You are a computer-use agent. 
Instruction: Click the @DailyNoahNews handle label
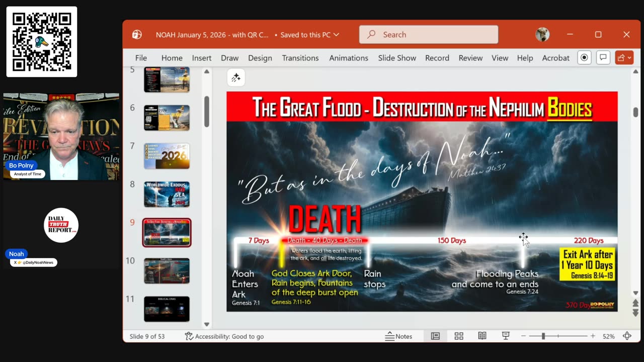(x=33, y=262)
